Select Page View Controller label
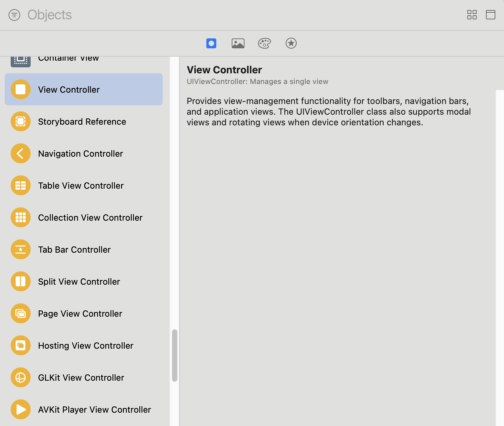This screenshot has height=426, width=504. point(80,314)
